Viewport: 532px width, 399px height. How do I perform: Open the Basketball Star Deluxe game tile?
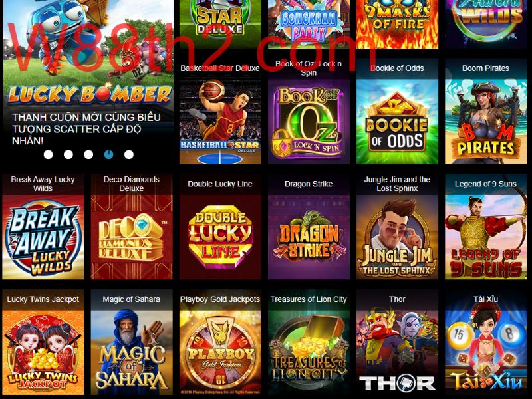point(220,122)
